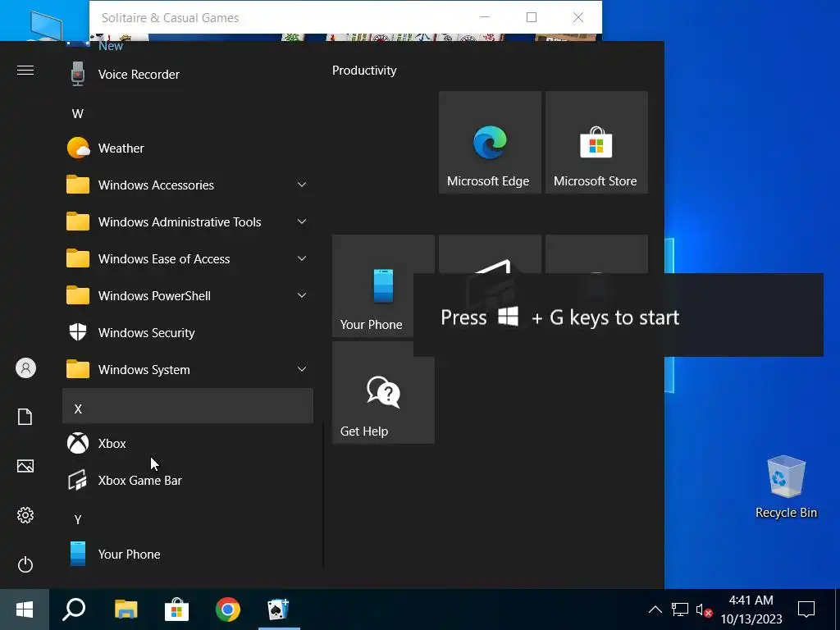Open network status tray icon

click(680, 609)
